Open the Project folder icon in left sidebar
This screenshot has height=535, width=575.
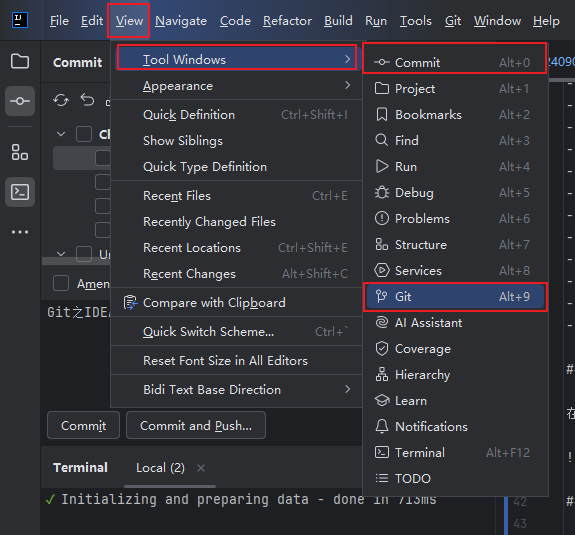tap(20, 61)
